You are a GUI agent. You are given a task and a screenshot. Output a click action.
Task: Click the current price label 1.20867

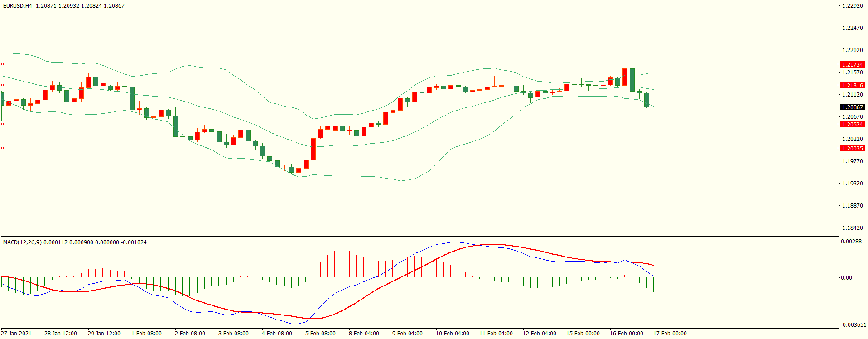coord(852,107)
